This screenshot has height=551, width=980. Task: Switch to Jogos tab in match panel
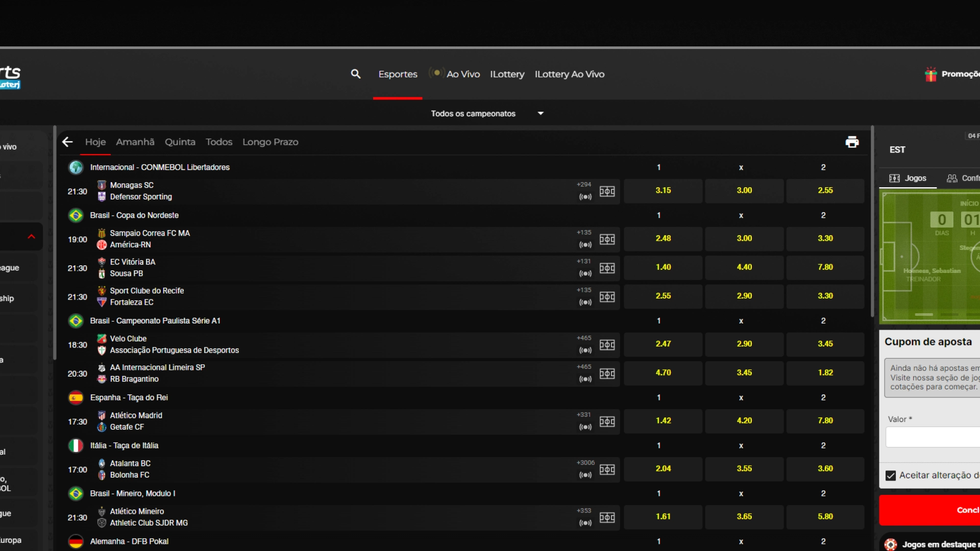[x=908, y=178]
